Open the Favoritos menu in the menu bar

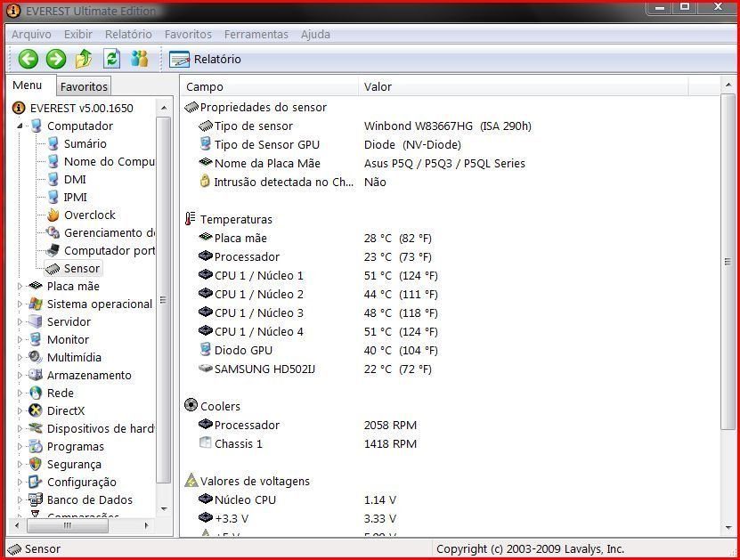(188, 35)
